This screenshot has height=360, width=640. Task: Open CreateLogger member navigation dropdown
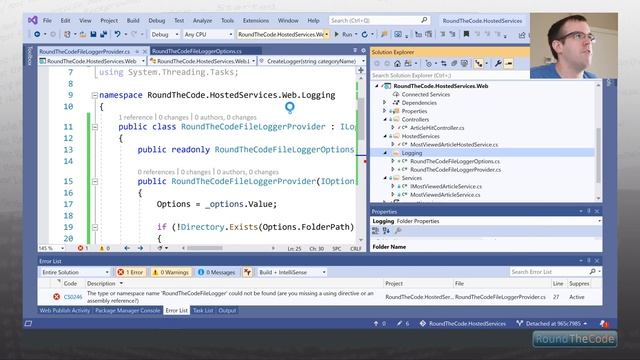[312, 61]
